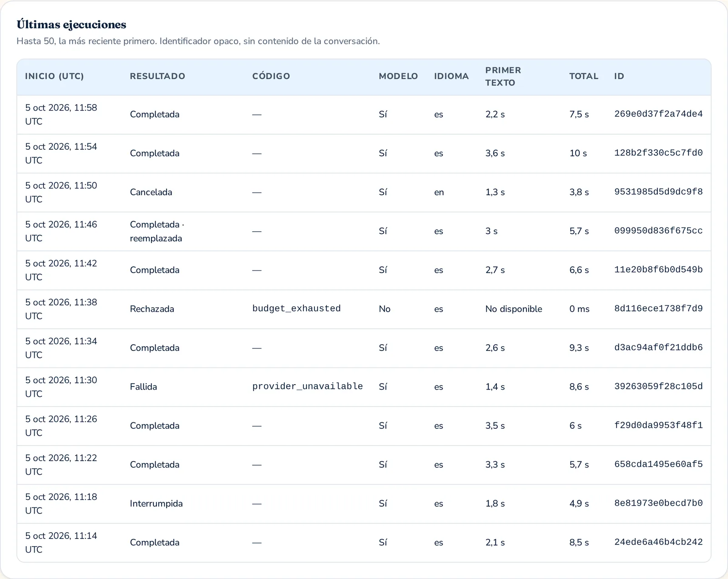The width and height of the screenshot is (728, 579).
Task: Select ID 8e81973e0becd7b0
Action: click(658, 503)
